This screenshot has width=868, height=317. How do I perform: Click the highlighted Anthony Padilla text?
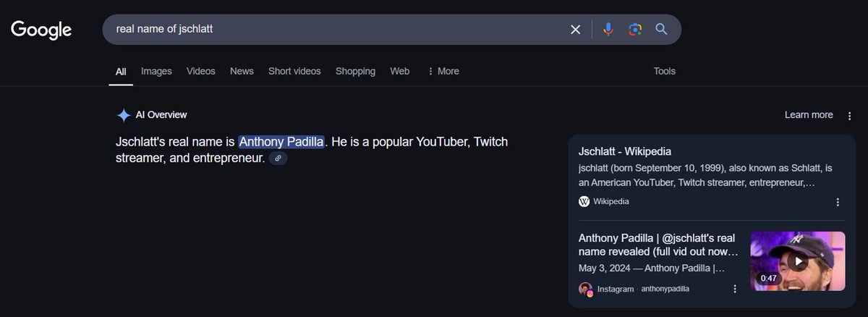[x=281, y=141]
